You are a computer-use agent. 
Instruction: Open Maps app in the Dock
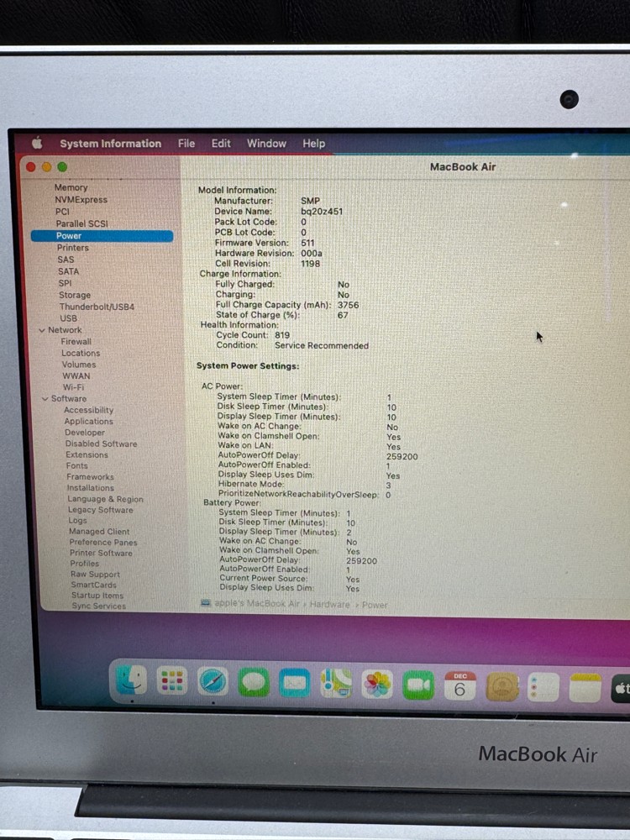point(336,684)
